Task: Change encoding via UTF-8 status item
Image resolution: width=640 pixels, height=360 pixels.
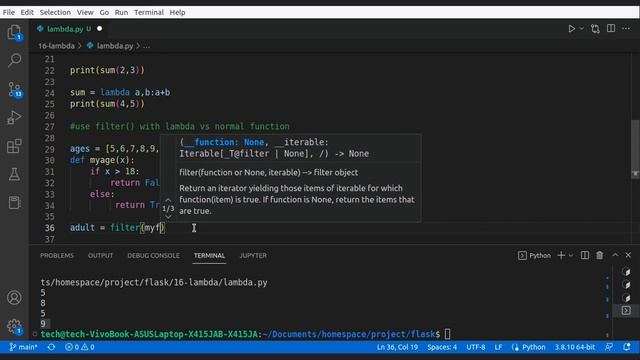Action: 476,347
